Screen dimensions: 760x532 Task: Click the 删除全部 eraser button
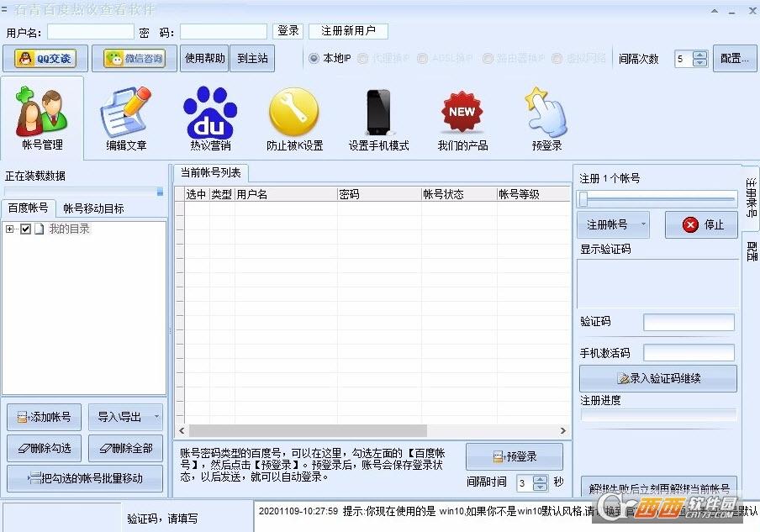click(x=125, y=449)
